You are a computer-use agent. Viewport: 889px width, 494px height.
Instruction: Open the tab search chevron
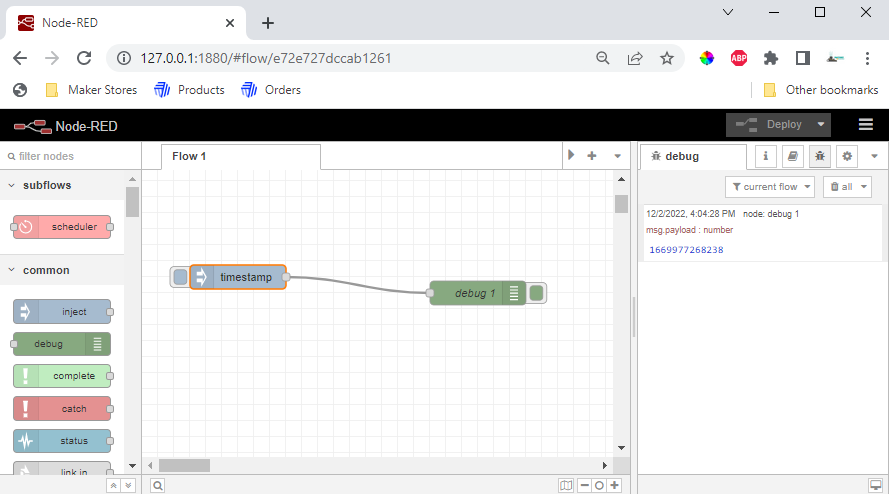tap(728, 12)
